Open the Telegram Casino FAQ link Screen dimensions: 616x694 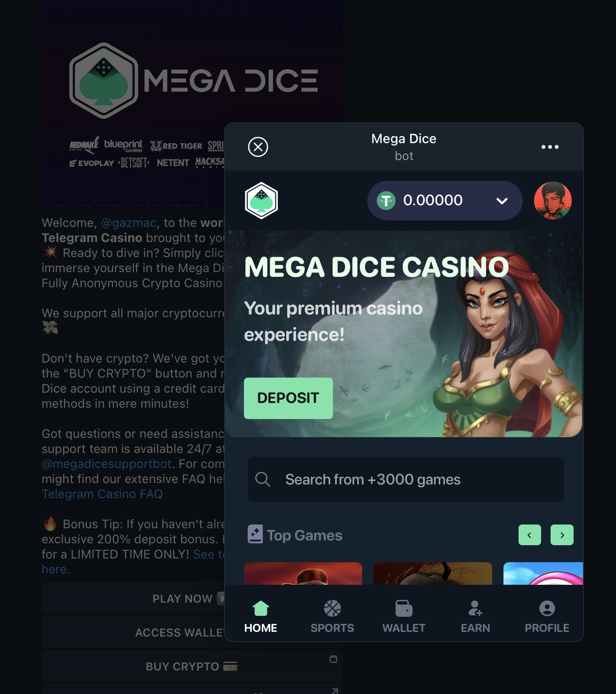tap(102, 494)
